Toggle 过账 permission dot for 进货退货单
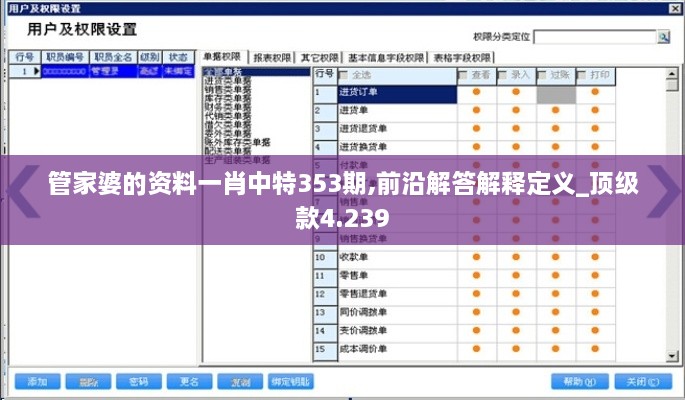Image resolution: width=685 pixels, height=400 pixels. pyautogui.click(x=555, y=128)
